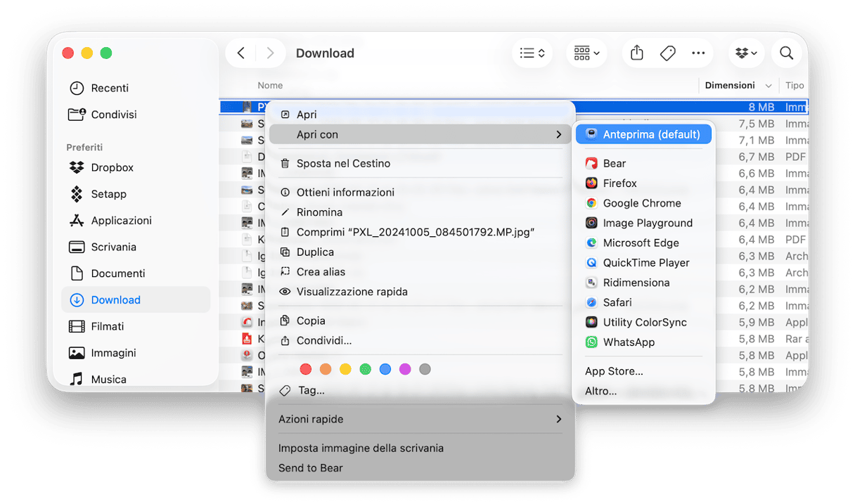Go back with the left chevron
855x504 pixels.
(241, 53)
